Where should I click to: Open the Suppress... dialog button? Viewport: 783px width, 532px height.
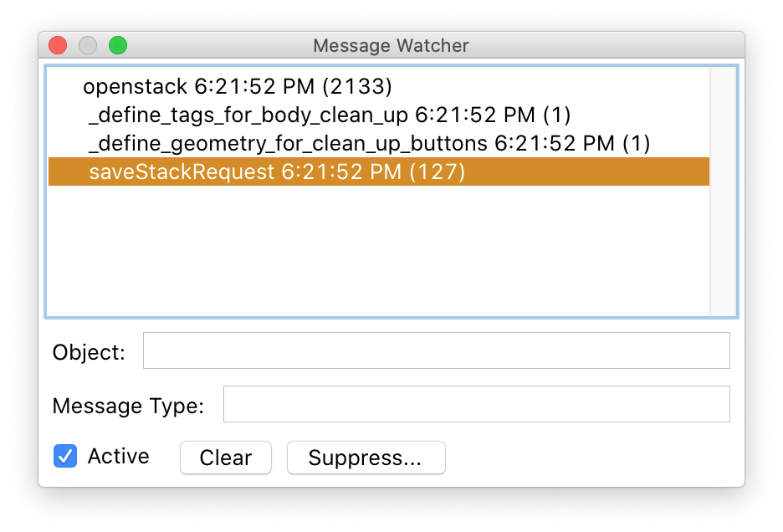(x=366, y=458)
